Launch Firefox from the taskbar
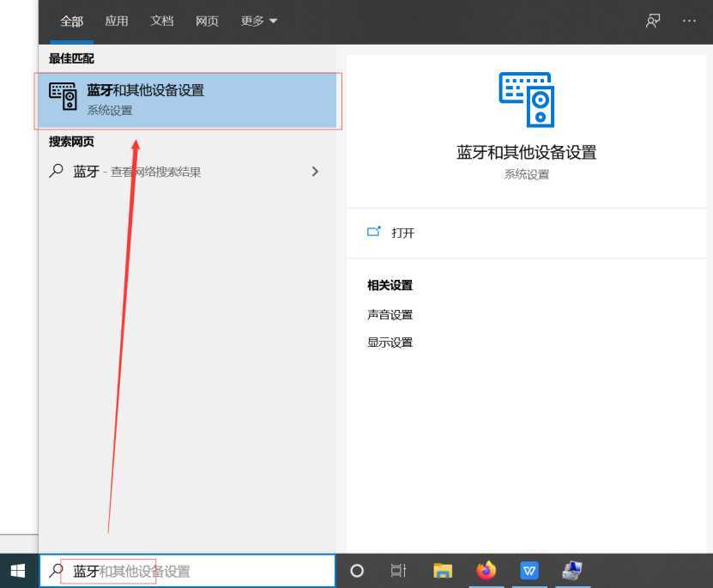The width and height of the screenshot is (713, 588). pos(486,570)
